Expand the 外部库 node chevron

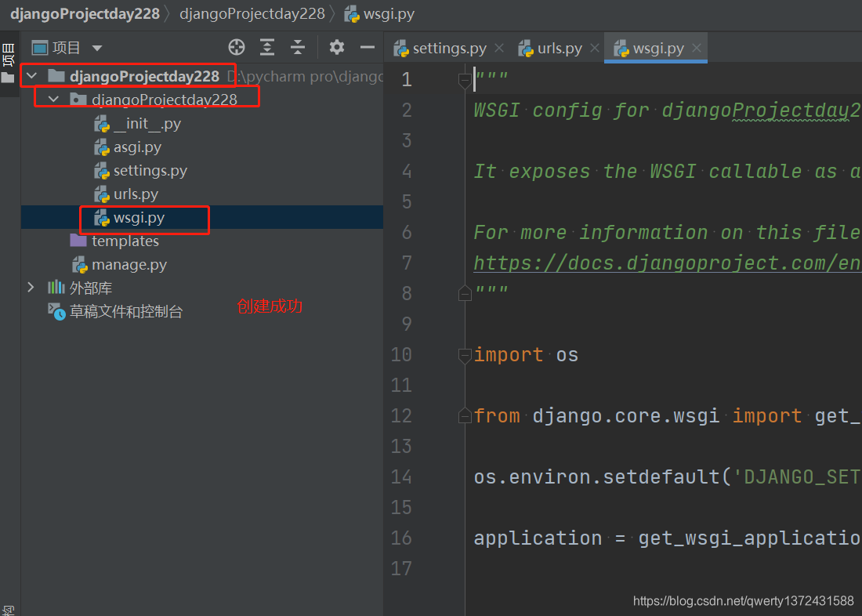pos(31,287)
